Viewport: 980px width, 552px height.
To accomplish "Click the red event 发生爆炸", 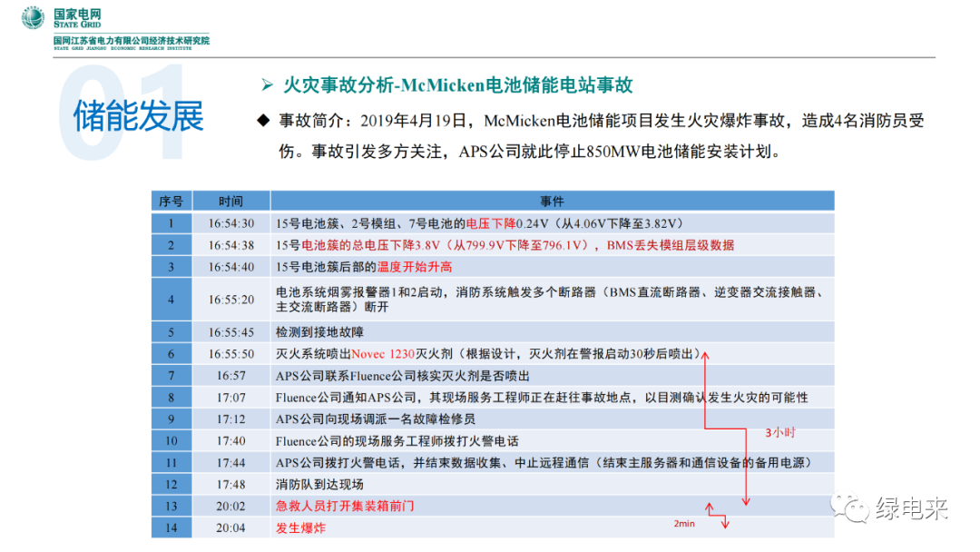I will tap(300, 528).
